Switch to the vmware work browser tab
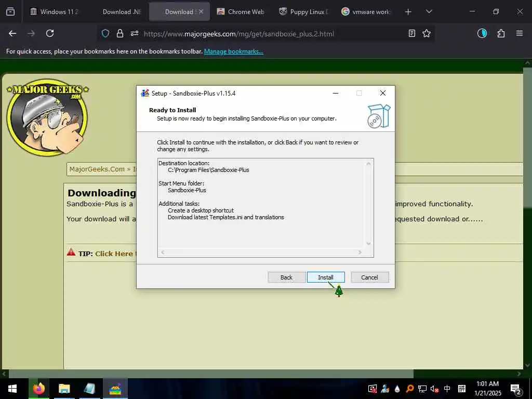532x399 pixels. pyautogui.click(x=366, y=11)
